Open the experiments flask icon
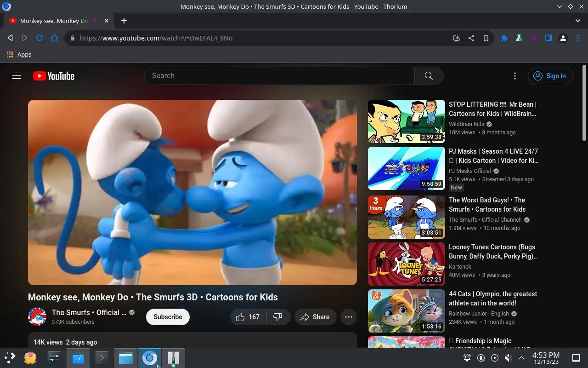Screen dimensions: 588x368 coord(519,38)
